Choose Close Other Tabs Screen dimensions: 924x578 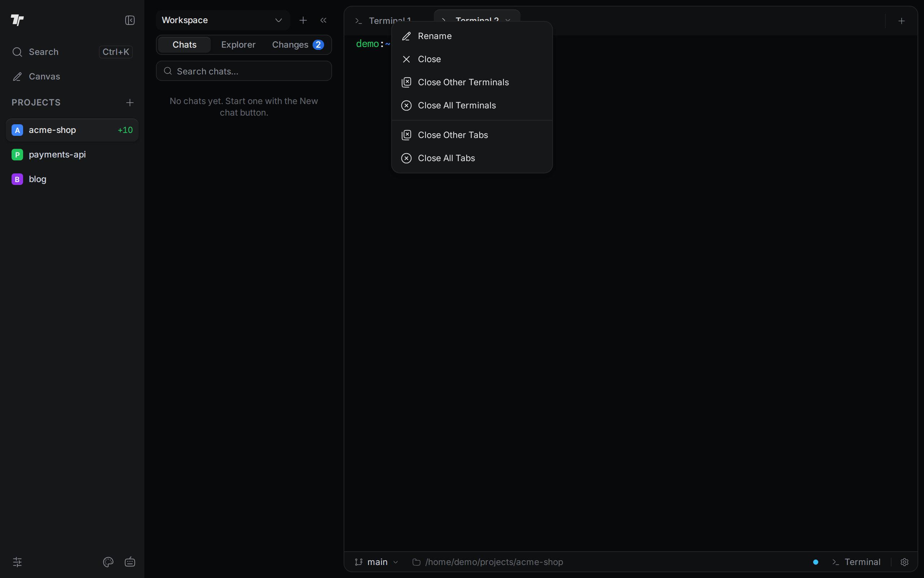point(472,135)
